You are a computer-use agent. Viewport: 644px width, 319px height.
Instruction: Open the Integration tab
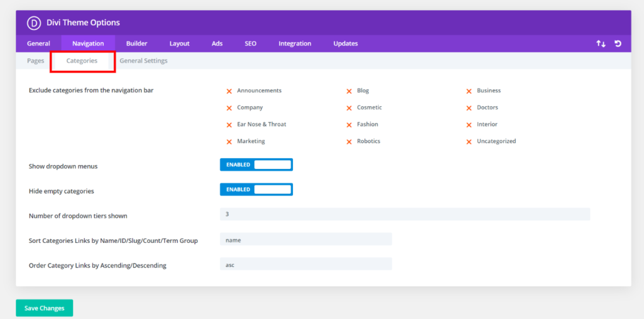click(x=295, y=43)
